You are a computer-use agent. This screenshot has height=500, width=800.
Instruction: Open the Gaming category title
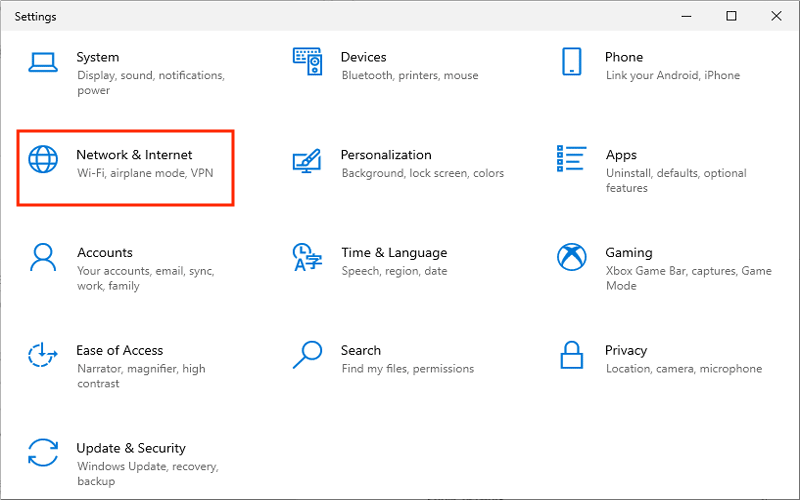[629, 253]
